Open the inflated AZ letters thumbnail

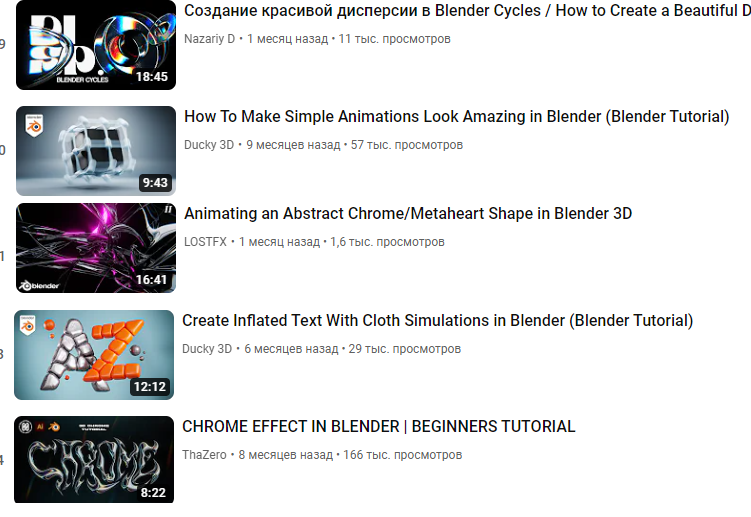pyautogui.click(x=94, y=355)
